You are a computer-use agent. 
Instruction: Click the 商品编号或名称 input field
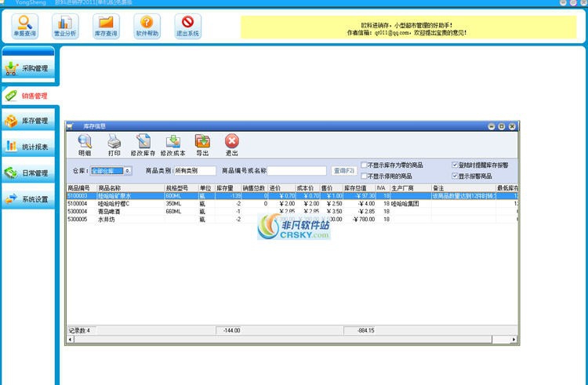(x=297, y=170)
